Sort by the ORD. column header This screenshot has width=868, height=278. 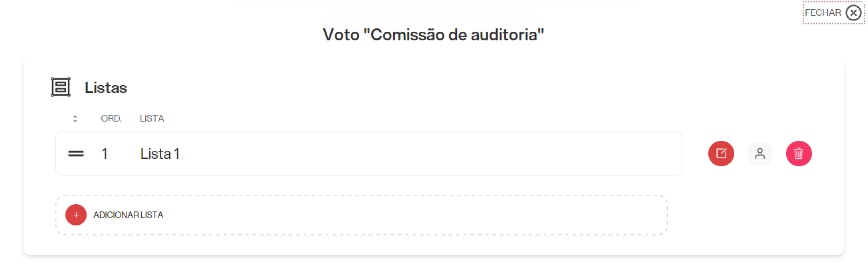pos(111,119)
